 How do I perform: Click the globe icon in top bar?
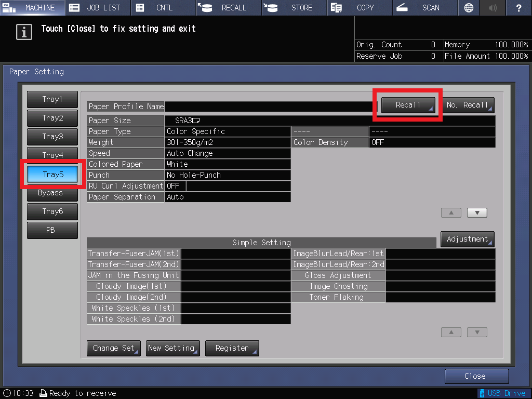pos(469,8)
